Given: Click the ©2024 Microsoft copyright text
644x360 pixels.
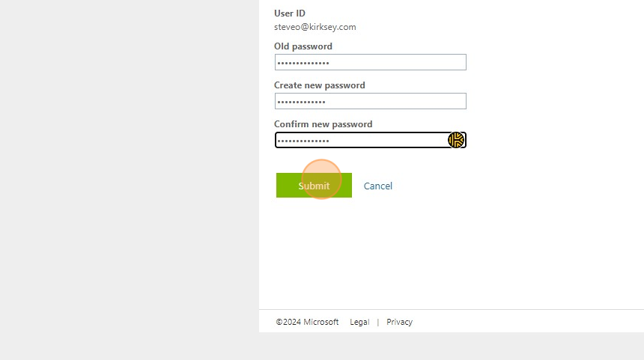Looking at the screenshot, I should coord(307,322).
